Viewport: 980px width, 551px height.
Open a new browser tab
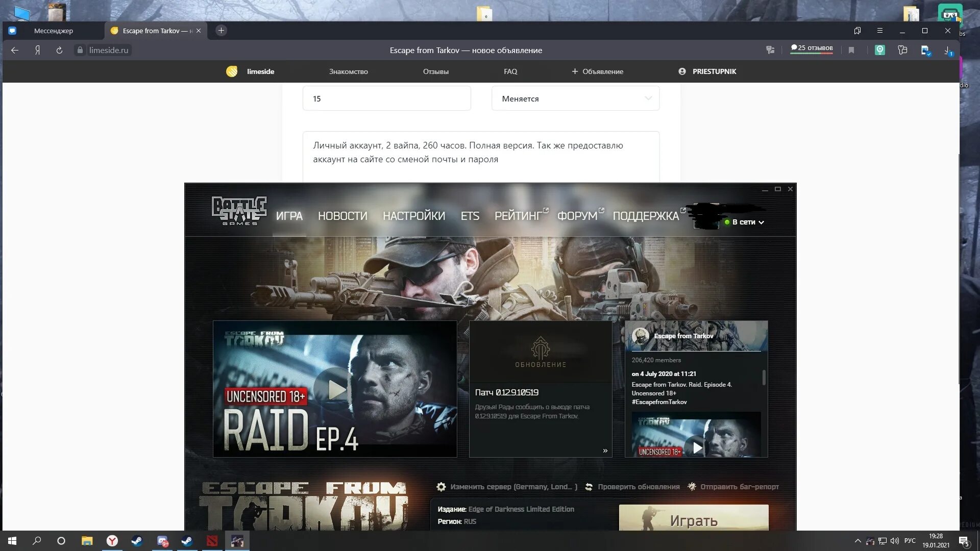pyautogui.click(x=221, y=31)
